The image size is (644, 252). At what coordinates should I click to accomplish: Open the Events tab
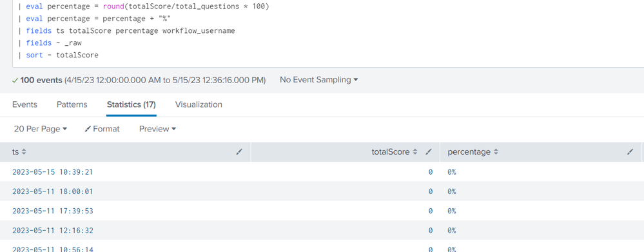tap(24, 104)
